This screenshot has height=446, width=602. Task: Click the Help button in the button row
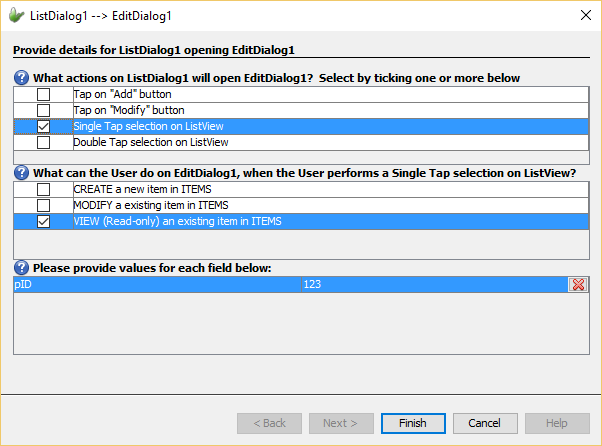pos(557,423)
